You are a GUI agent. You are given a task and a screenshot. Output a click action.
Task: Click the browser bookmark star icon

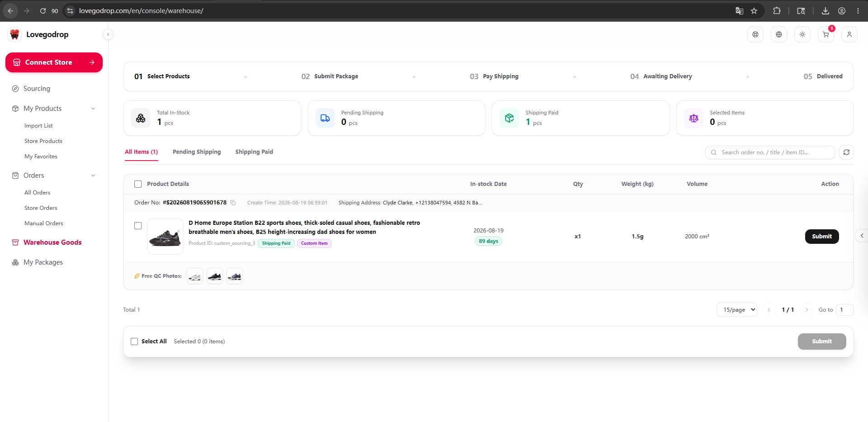pos(754,11)
